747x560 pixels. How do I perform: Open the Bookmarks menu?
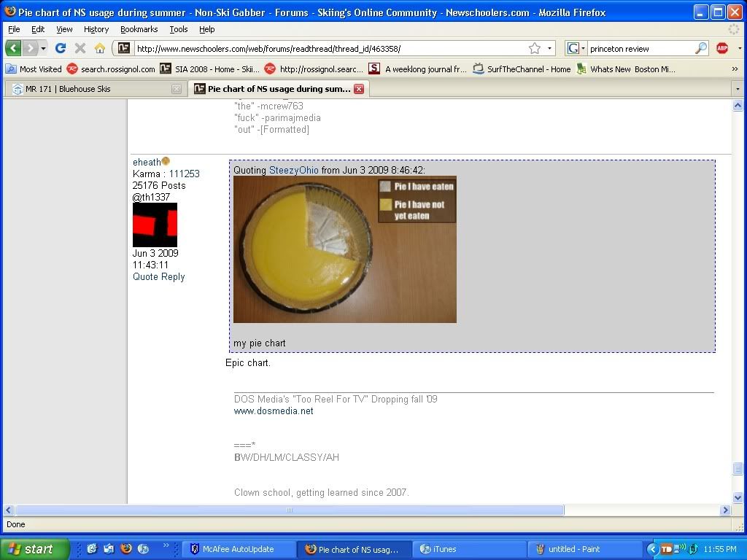tap(139, 29)
